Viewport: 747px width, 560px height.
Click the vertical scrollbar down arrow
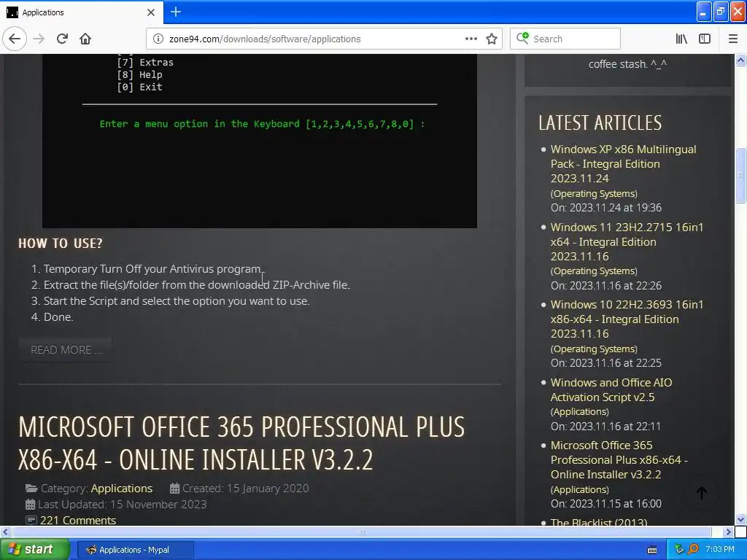740,519
